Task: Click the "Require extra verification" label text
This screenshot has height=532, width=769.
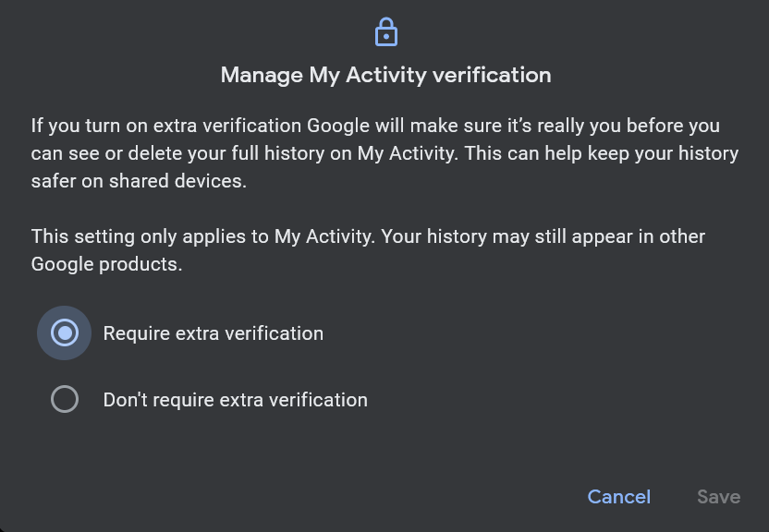Action: [214, 333]
